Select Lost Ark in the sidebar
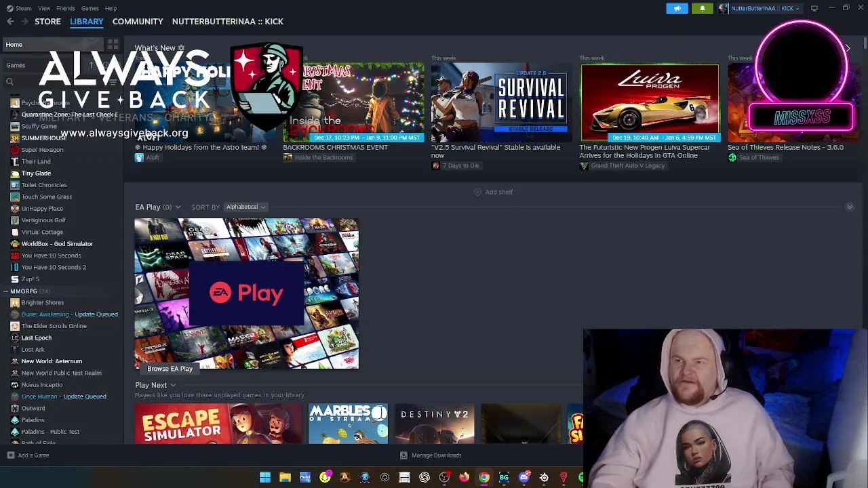Image resolution: width=868 pixels, height=488 pixels. (x=33, y=350)
